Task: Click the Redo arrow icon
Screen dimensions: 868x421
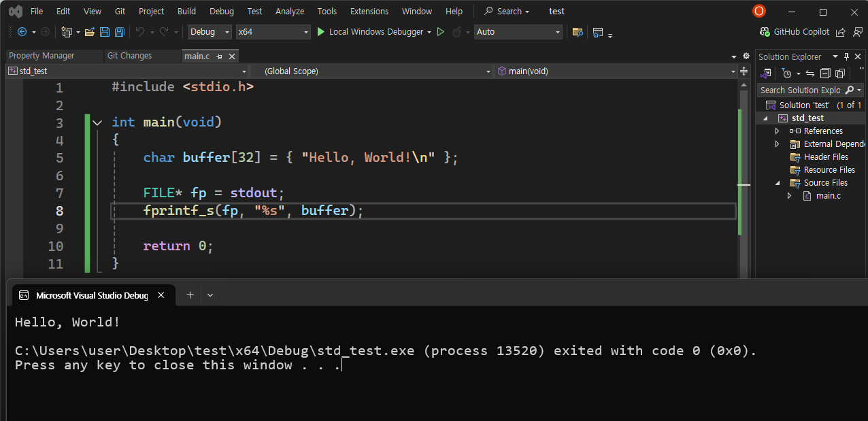Action: 164,32
